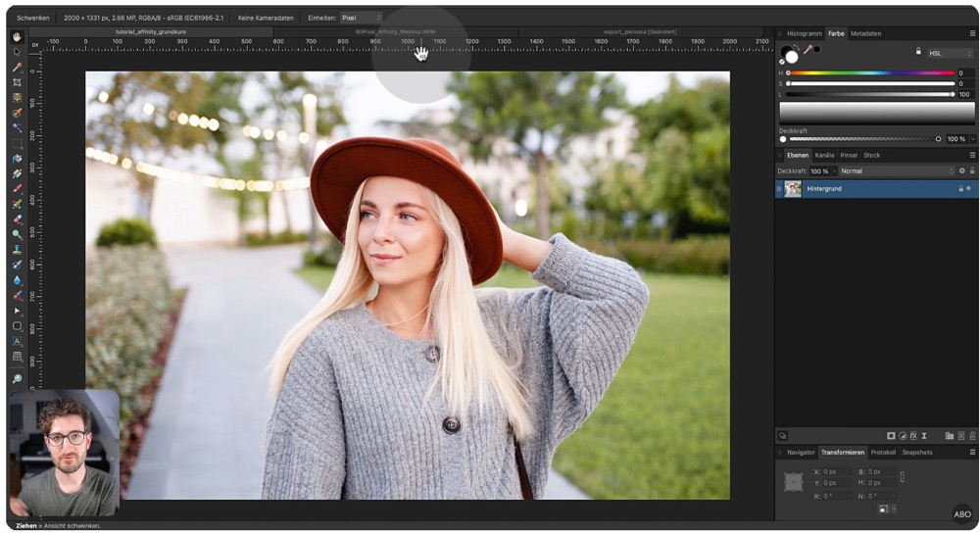Screen dimensions: 980x533
Task: Toggle visibility dot of Hintergrund layer
Action: point(969,188)
